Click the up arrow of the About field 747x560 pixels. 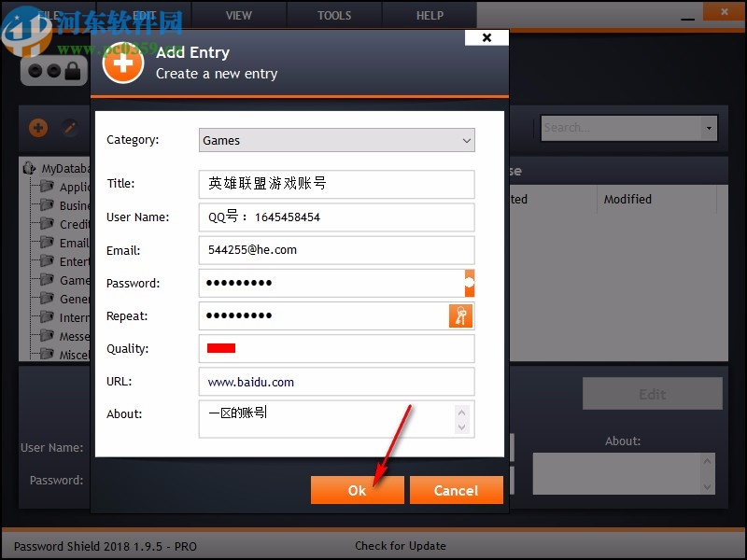[462, 413]
